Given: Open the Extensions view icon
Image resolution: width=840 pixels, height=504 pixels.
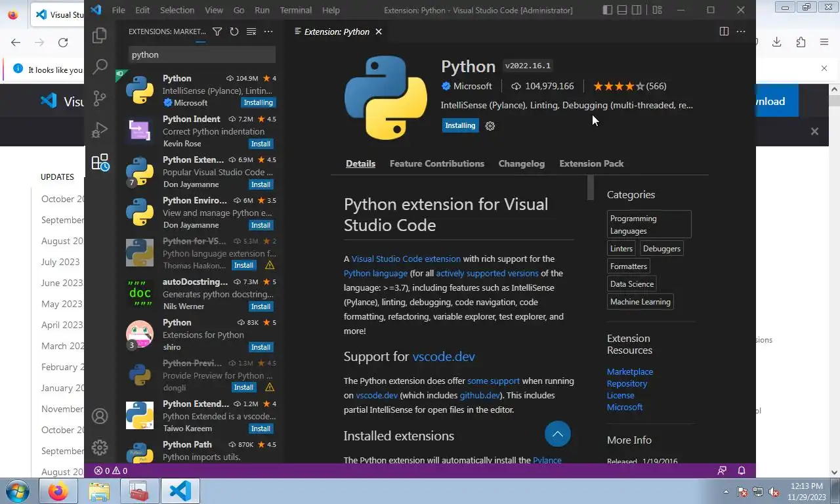Looking at the screenshot, I should click(100, 162).
